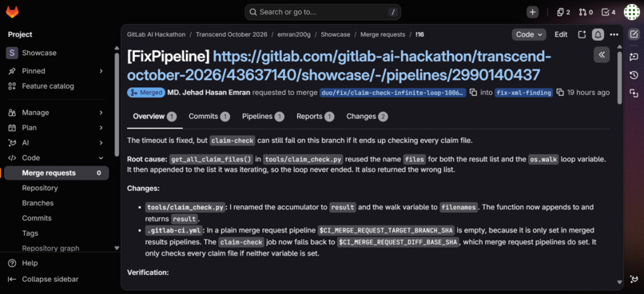This screenshot has width=644, height=294.
Task: Click the Showcase project avatar
Action: point(12,53)
